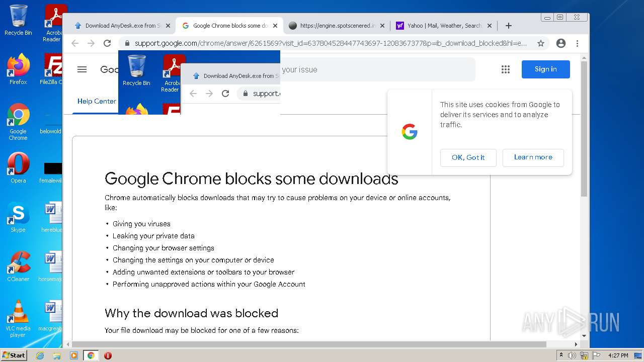Switch to the Yahoo Mail tab
The image size is (644, 362).
[443, 26]
